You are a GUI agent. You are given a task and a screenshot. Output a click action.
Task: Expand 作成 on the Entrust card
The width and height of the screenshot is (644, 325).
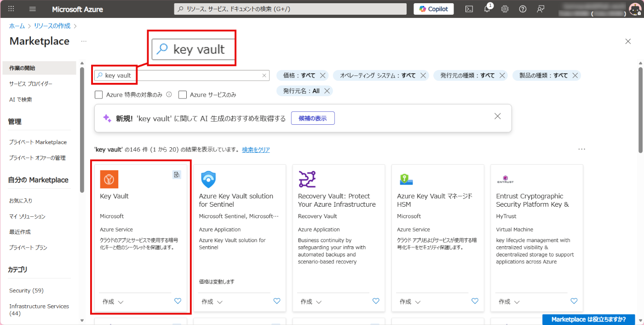pos(510,302)
